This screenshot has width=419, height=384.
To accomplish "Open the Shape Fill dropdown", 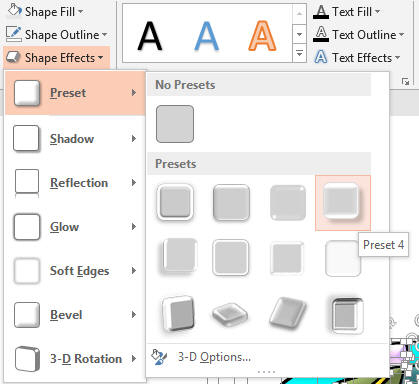I will coord(45,12).
